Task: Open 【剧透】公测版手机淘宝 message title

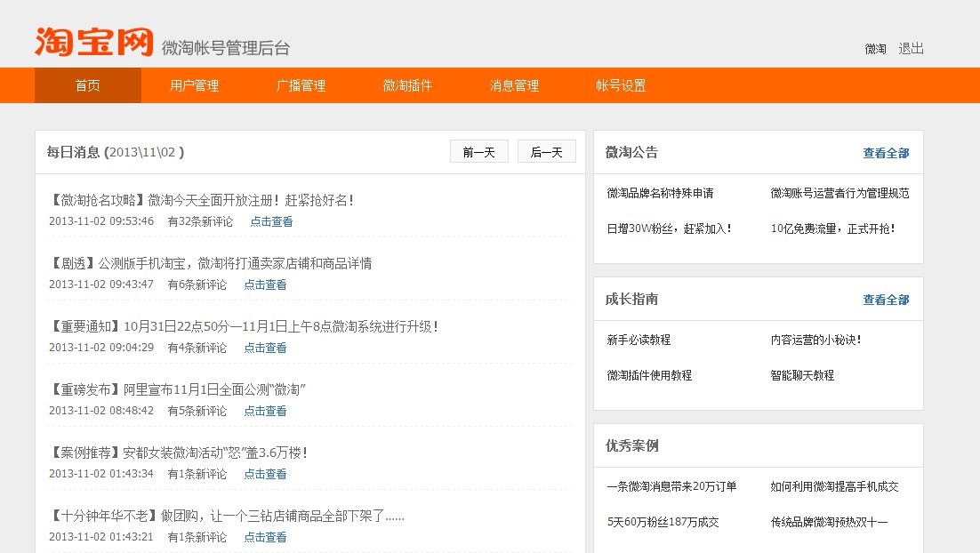Action: (211, 263)
